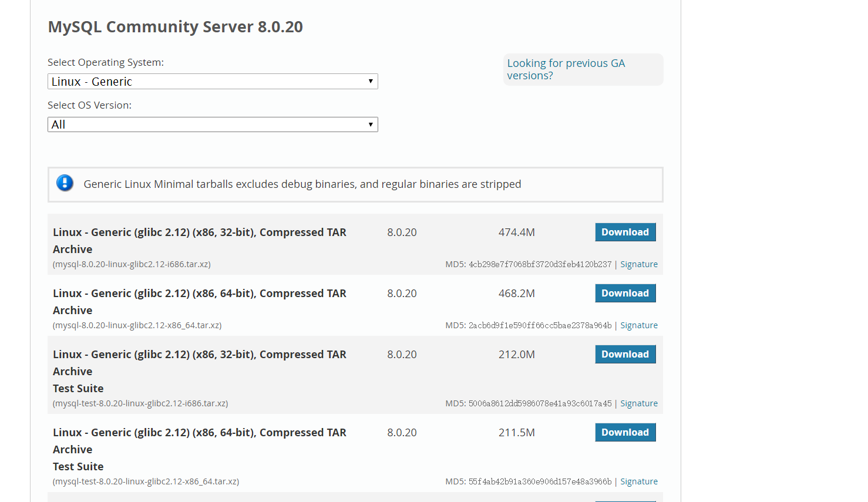Click the 468.2M file size value
The image size is (868, 502).
point(517,294)
